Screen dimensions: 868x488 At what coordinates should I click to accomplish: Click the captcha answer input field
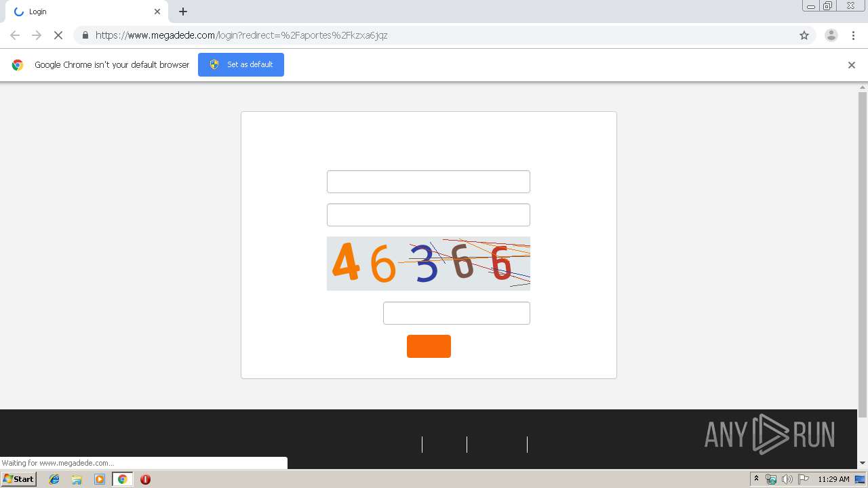(x=456, y=313)
